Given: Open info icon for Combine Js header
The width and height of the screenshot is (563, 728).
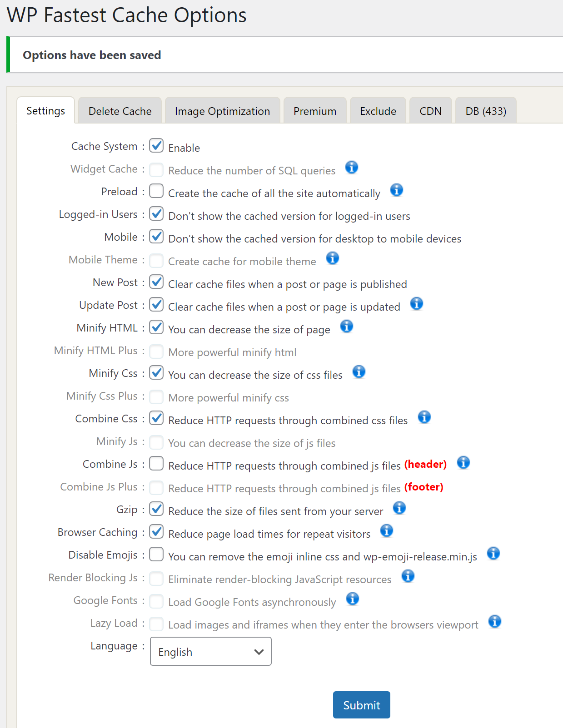Looking at the screenshot, I should tap(463, 463).
